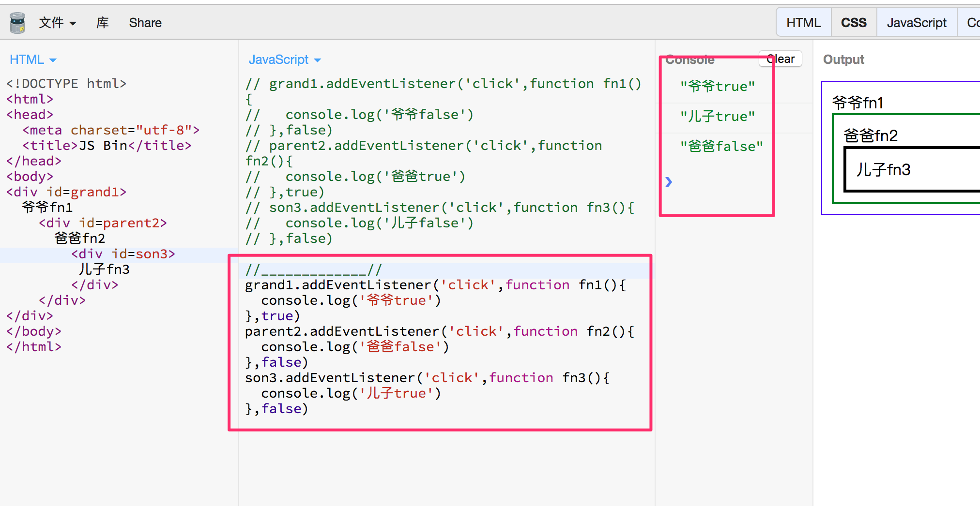Click the <title>JS Bin</title> line

107,146
